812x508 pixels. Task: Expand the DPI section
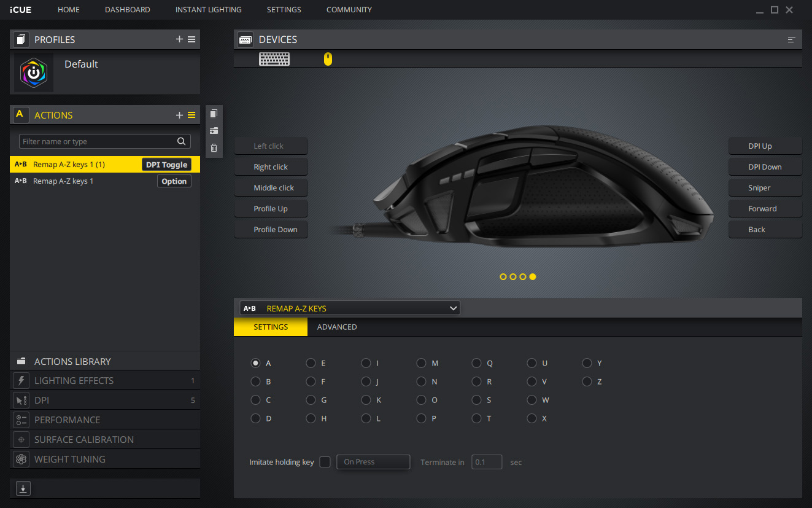105,400
